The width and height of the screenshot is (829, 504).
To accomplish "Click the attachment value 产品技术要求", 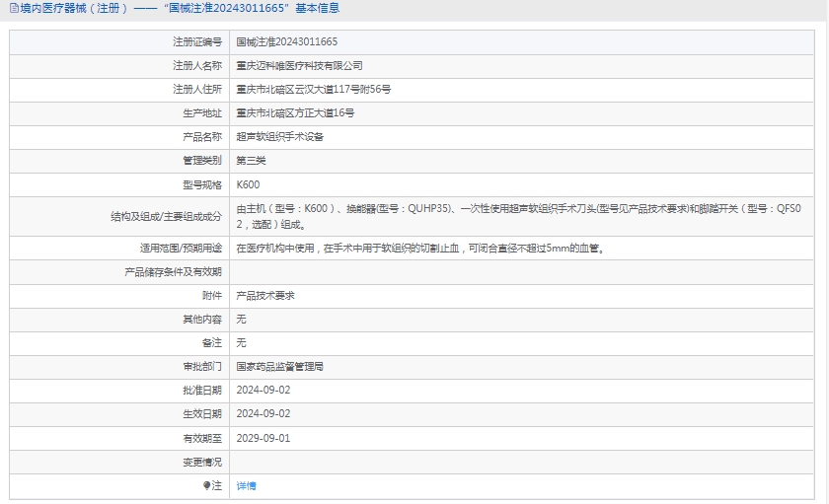I will (x=265, y=296).
